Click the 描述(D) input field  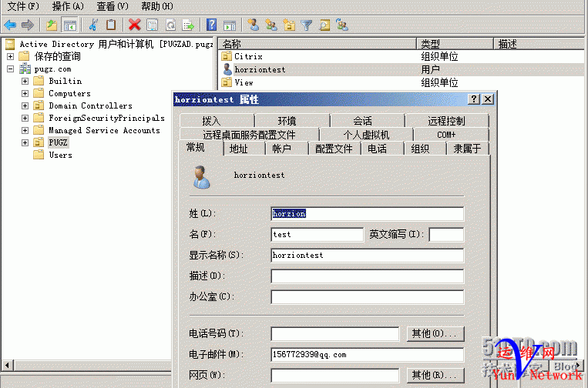pyautogui.click(x=367, y=276)
